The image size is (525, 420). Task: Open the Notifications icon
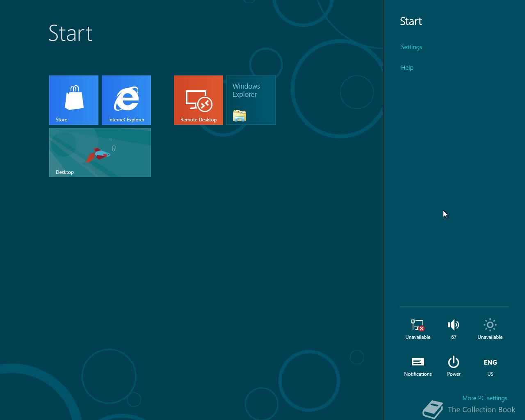[x=418, y=366]
